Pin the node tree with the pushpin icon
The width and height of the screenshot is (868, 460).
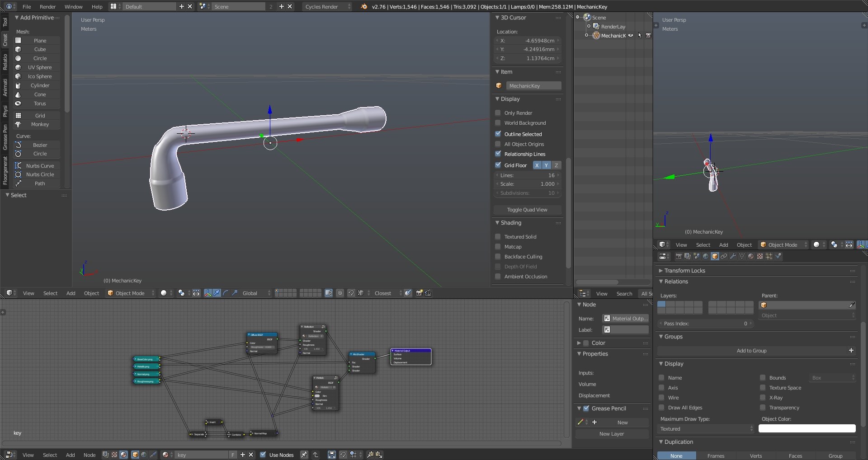(304, 455)
